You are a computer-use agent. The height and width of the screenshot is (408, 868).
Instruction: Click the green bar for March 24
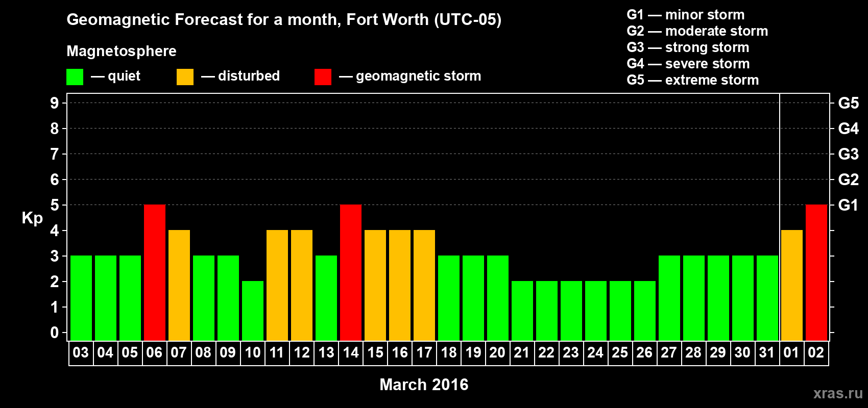(596, 311)
